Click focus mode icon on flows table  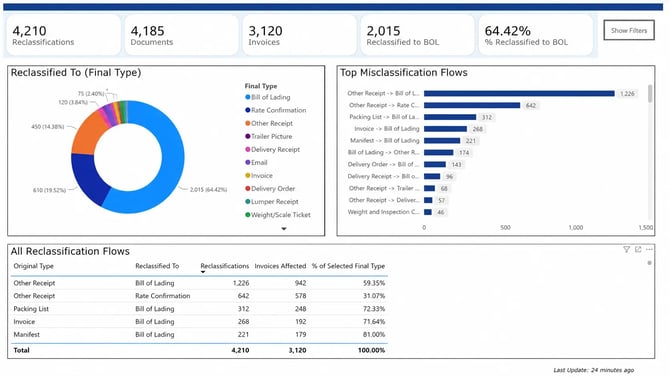pos(638,249)
